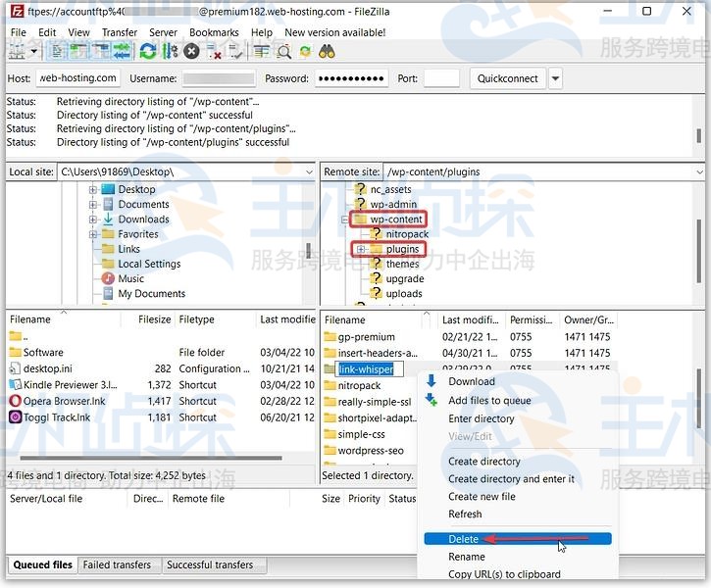Click the refresh file listings icon
711x588 pixels.
click(148, 51)
